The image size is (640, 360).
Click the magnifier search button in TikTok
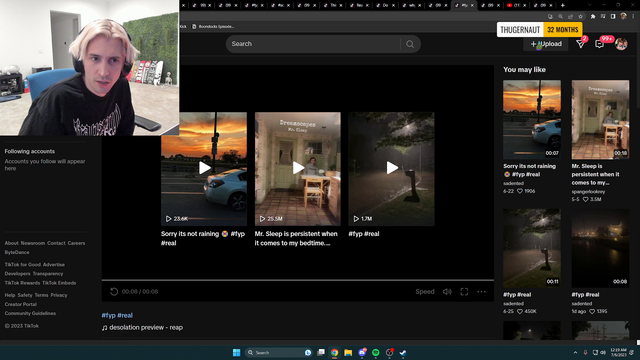click(410, 44)
